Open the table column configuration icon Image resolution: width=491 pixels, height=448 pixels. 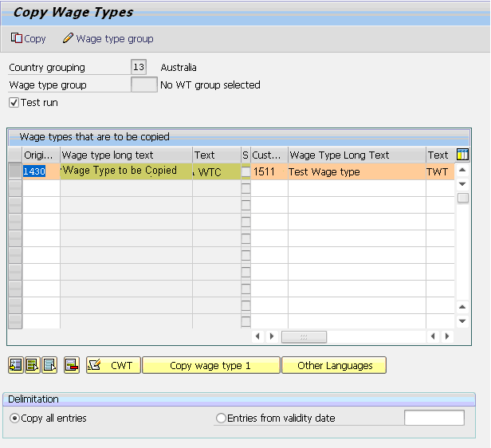(462, 155)
